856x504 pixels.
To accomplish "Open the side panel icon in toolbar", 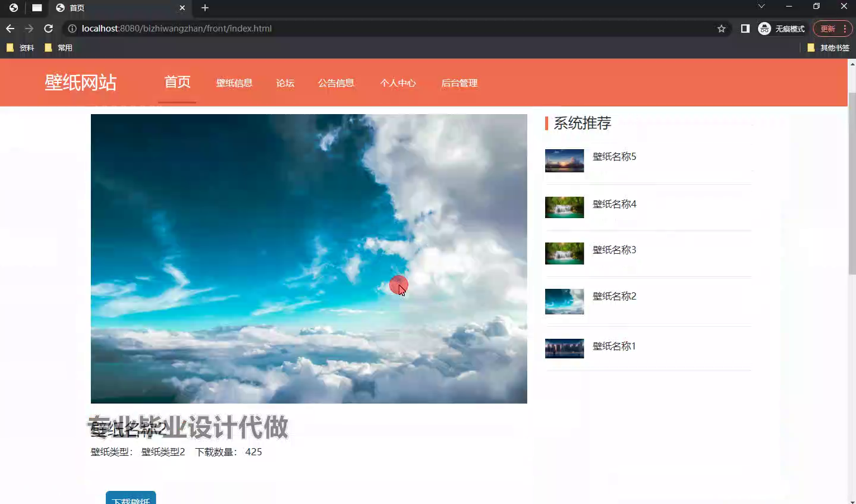I will click(x=745, y=29).
